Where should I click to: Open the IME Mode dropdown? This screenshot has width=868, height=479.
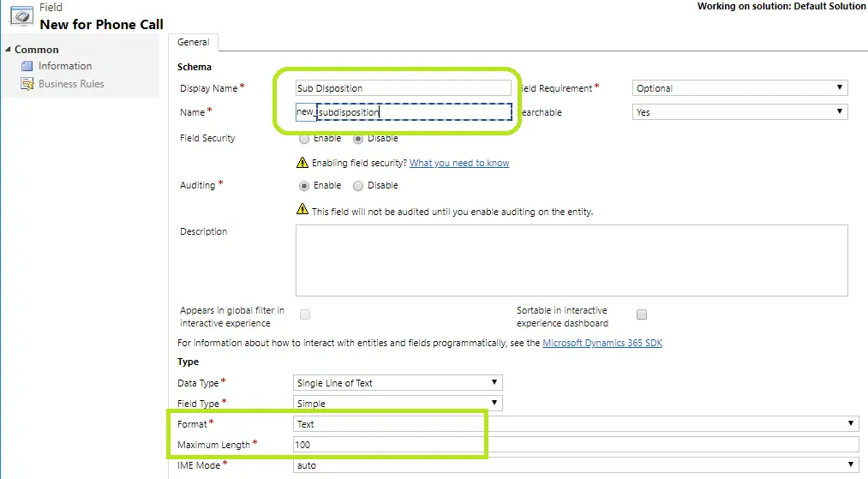click(576, 465)
